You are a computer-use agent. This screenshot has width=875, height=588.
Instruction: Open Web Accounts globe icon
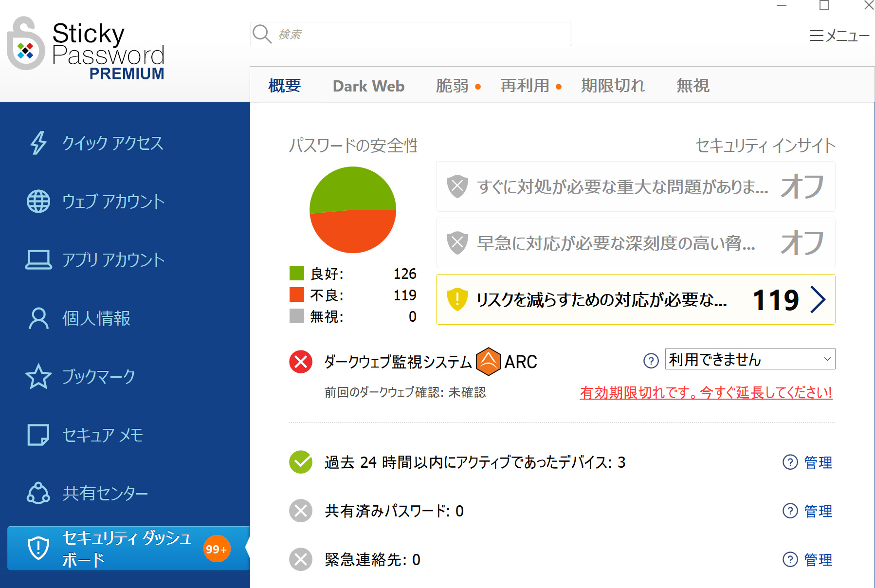tap(38, 202)
